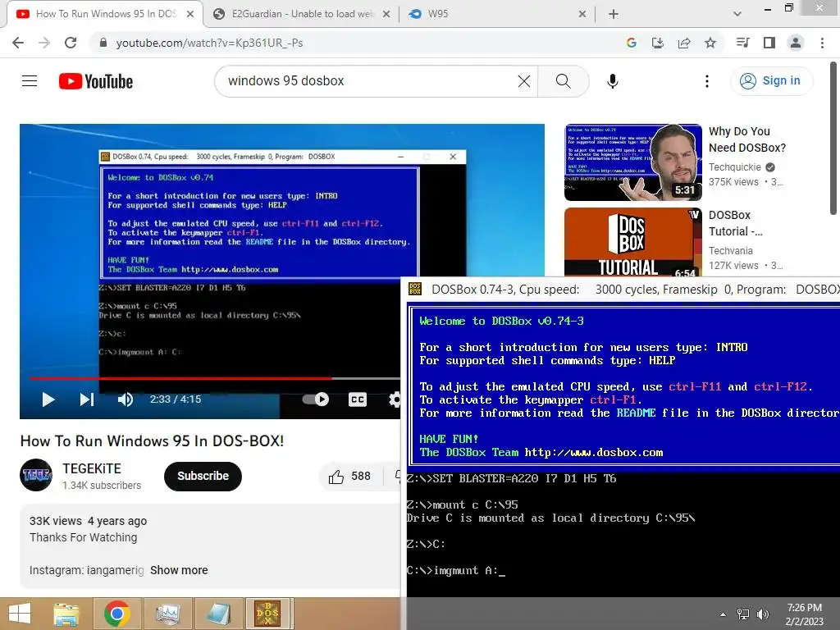Open the system monitor taskbar icon
Viewport: 840px width, 630px height.
click(167, 614)
